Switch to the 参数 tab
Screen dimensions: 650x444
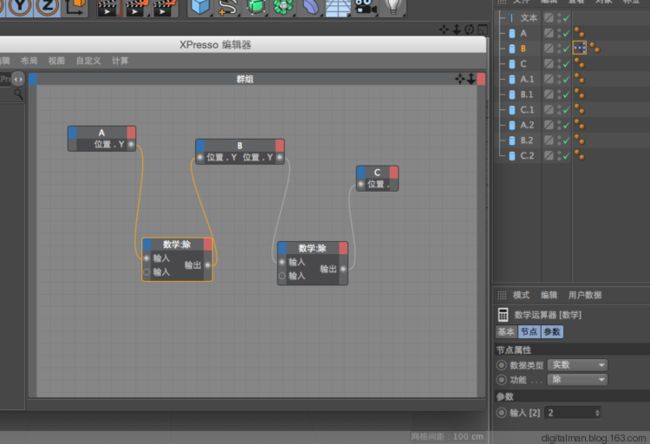click(552, 332)
